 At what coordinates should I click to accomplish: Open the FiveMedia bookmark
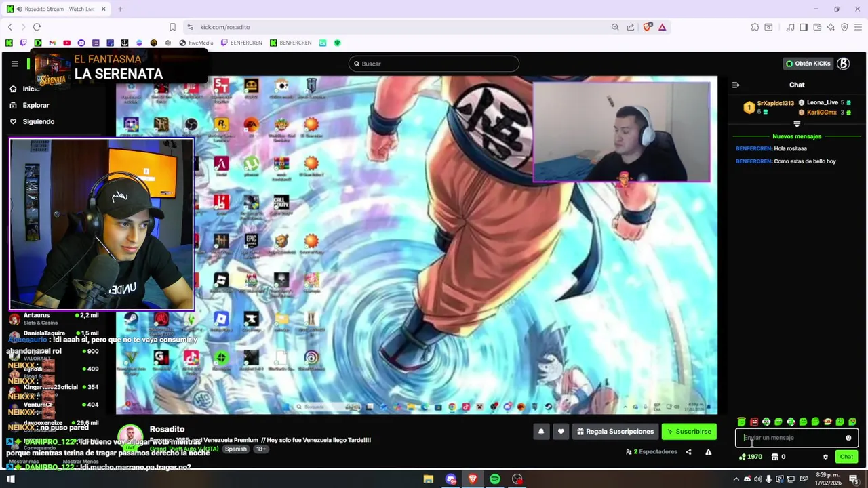[196, 43]
